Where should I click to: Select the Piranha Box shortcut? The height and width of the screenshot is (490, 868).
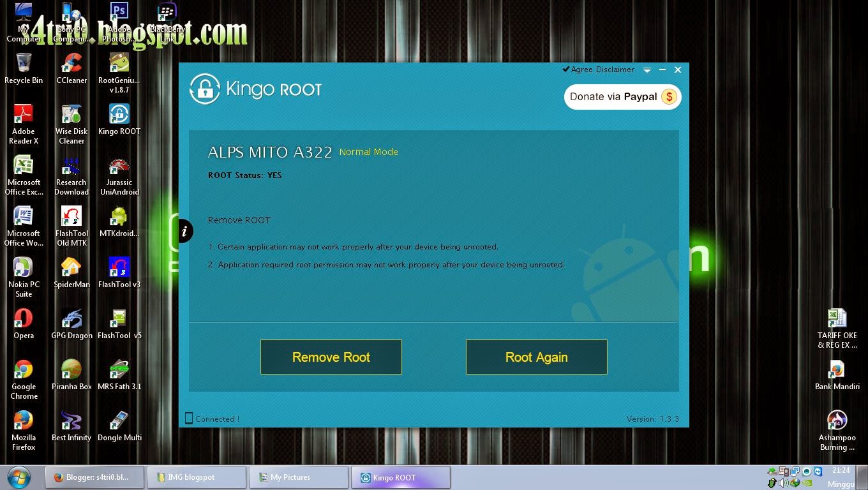point(71,375)
